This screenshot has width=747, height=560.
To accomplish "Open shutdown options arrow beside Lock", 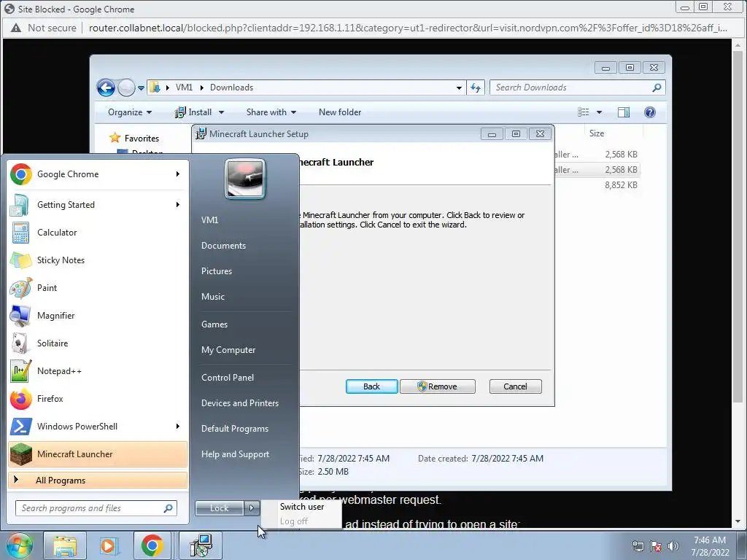I will point(252,508).
